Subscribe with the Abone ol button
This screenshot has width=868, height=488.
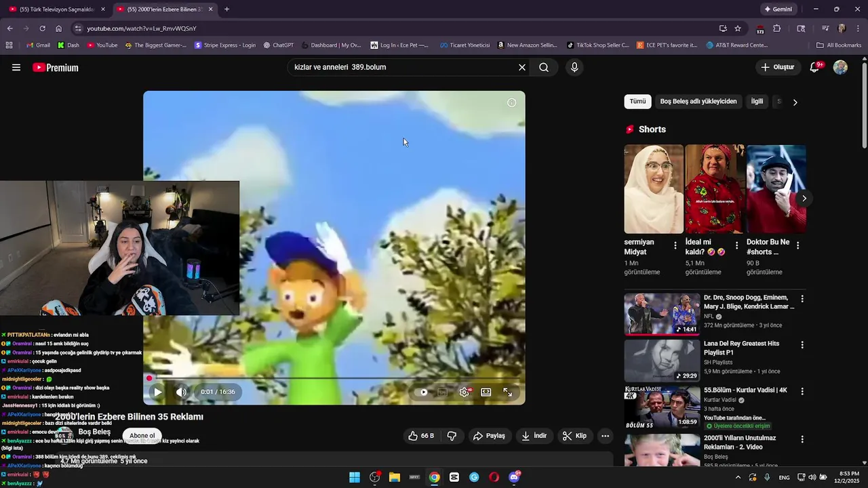142,436
